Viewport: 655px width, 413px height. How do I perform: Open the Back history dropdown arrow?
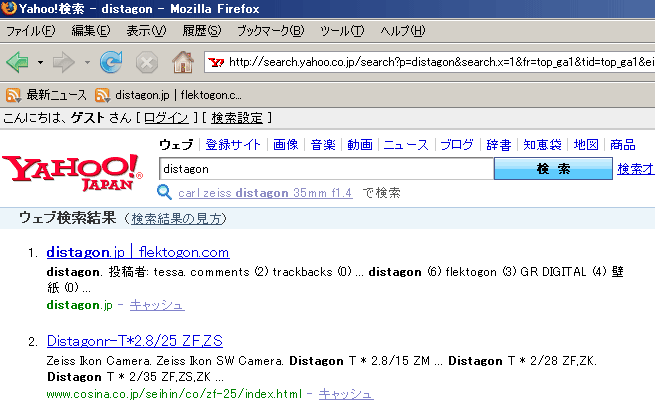[40, 63]
